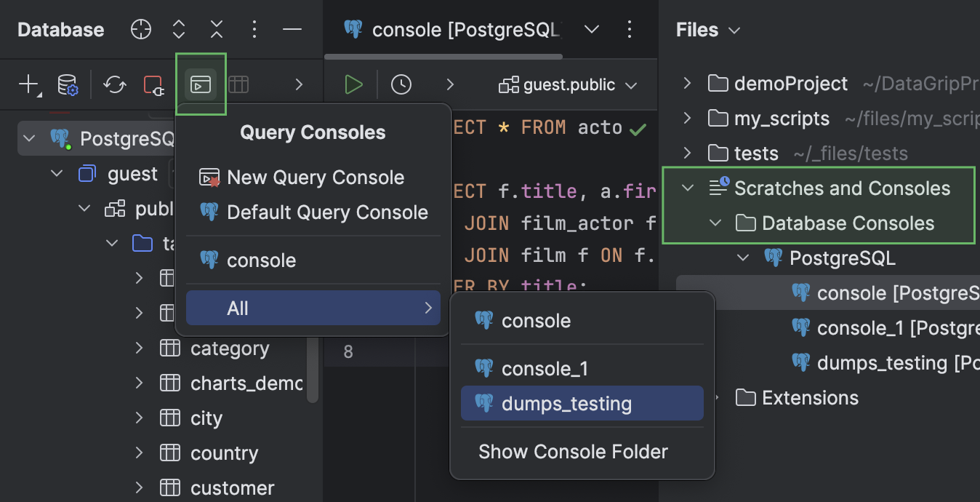980x502 pixels.
Task: Disconnect from the database with red icon
Action: pyautogui.click(x=153, y=84)
